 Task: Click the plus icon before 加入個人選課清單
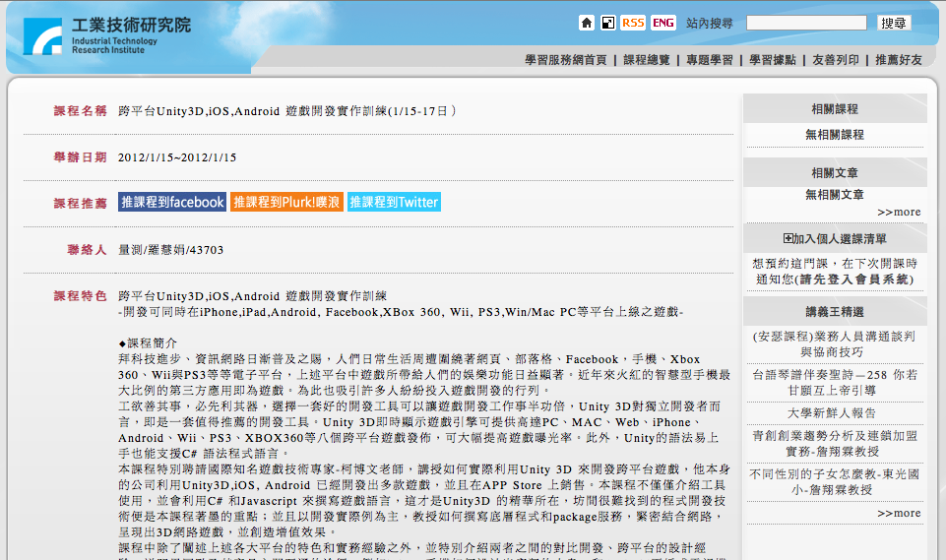click(788, 238)
